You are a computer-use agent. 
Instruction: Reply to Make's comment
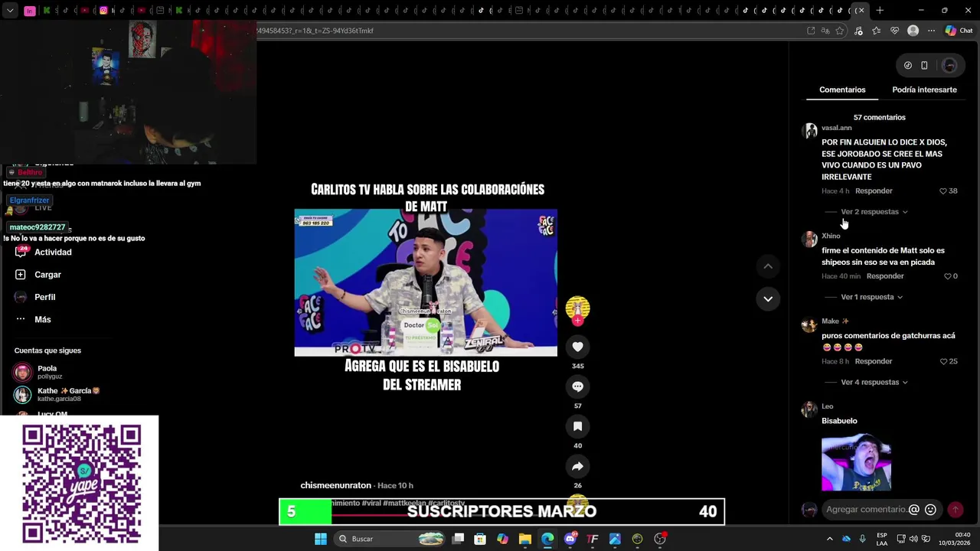tap(874, 361)
